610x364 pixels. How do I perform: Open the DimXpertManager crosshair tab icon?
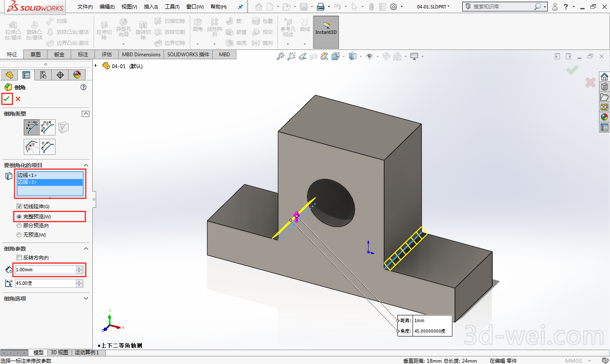[60, 75]
